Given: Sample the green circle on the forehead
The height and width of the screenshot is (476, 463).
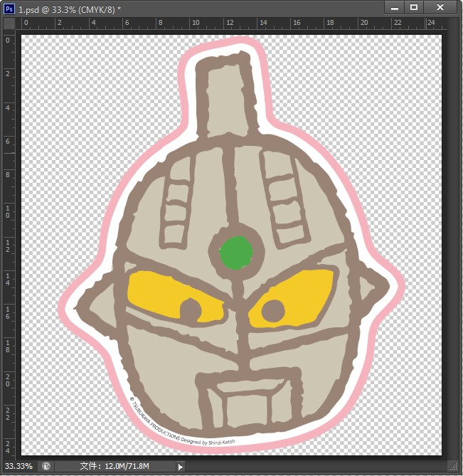Looking at the screenshot, I should 235,251.
